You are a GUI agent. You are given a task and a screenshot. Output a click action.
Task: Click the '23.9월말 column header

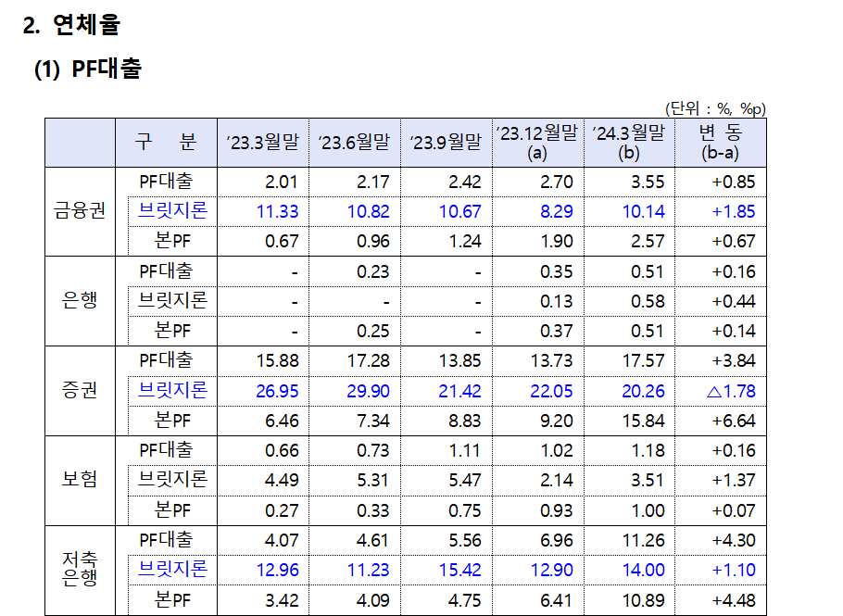click(x=446, y=143)
